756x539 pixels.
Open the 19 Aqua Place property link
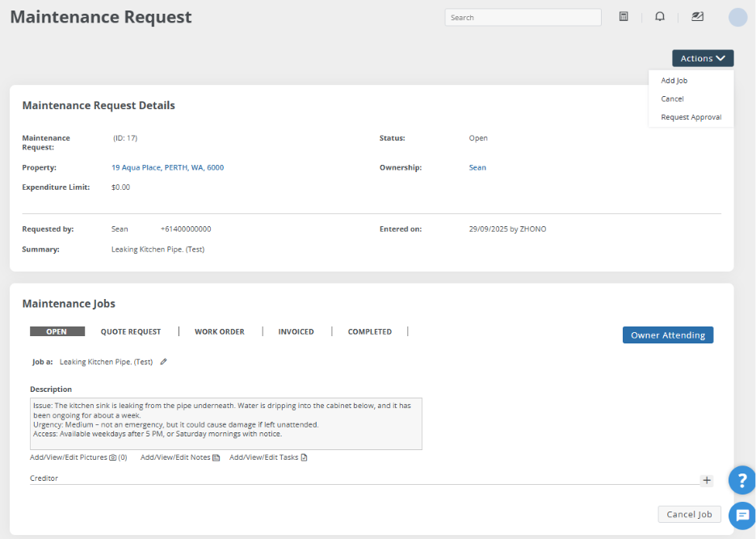[x=167, y=167]
